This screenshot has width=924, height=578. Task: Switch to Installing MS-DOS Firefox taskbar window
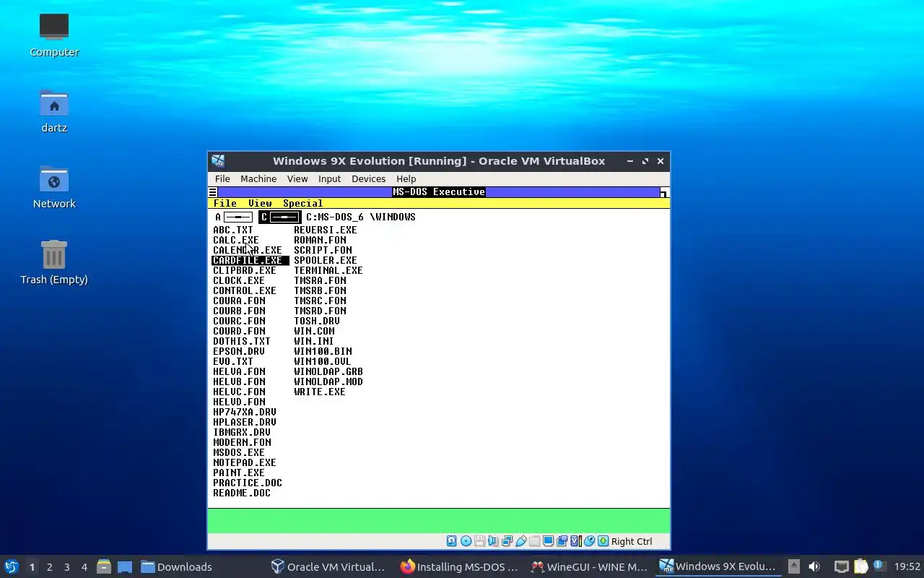pos(459,566)
